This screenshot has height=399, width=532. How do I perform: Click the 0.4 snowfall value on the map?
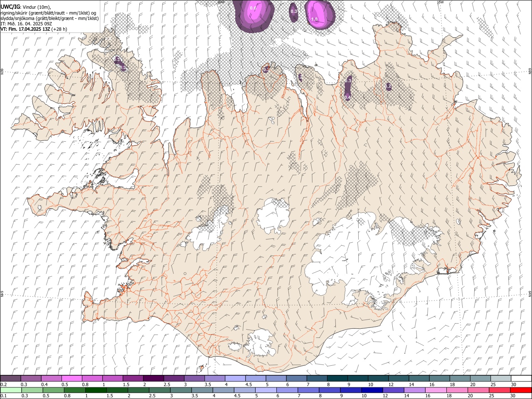(x=347, y=97)
